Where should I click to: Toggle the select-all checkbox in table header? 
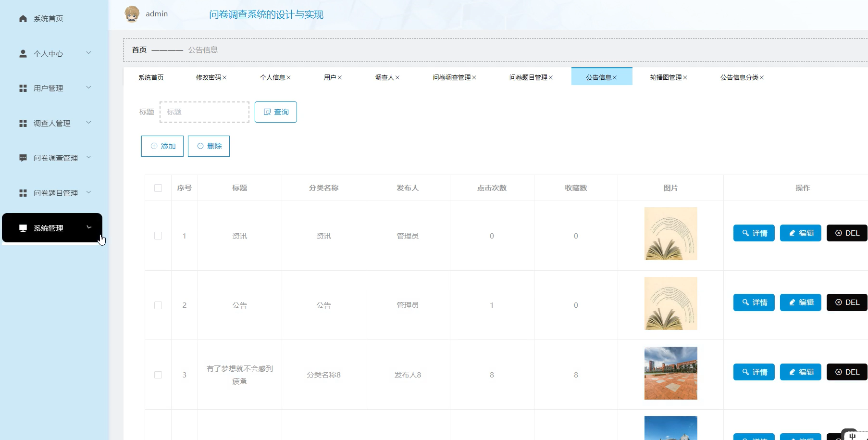tap(158, 188)
